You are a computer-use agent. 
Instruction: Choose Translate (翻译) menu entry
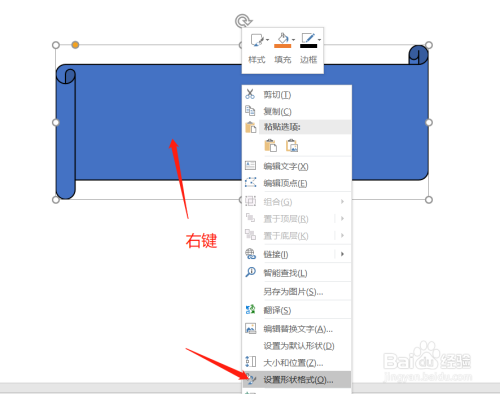click(297, 310)
